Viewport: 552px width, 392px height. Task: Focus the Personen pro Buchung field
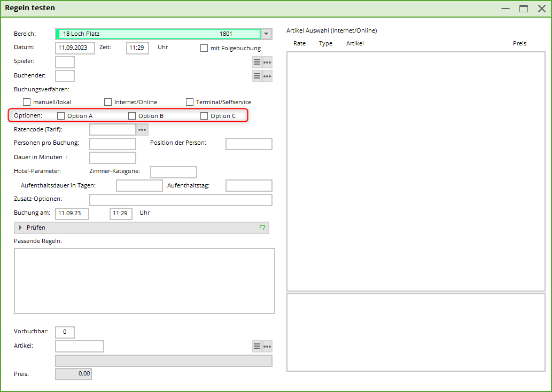pyautogui.click(x=113, y=144)
